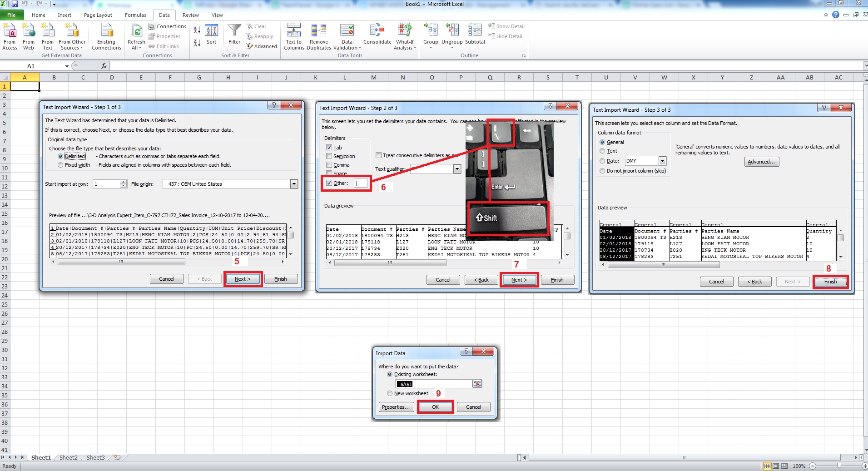Image resolution: width=868 pixels, height=471 pixels.
Task: Click the Advanced... button in Step 3
Action: coord(761,162)
